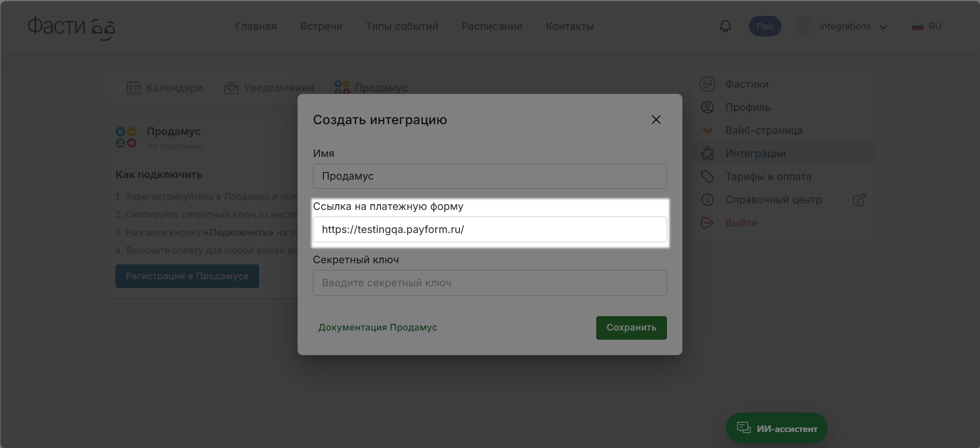Open Типы событий in top navigation
The image size is (980, 448).
tap(402, 26)
